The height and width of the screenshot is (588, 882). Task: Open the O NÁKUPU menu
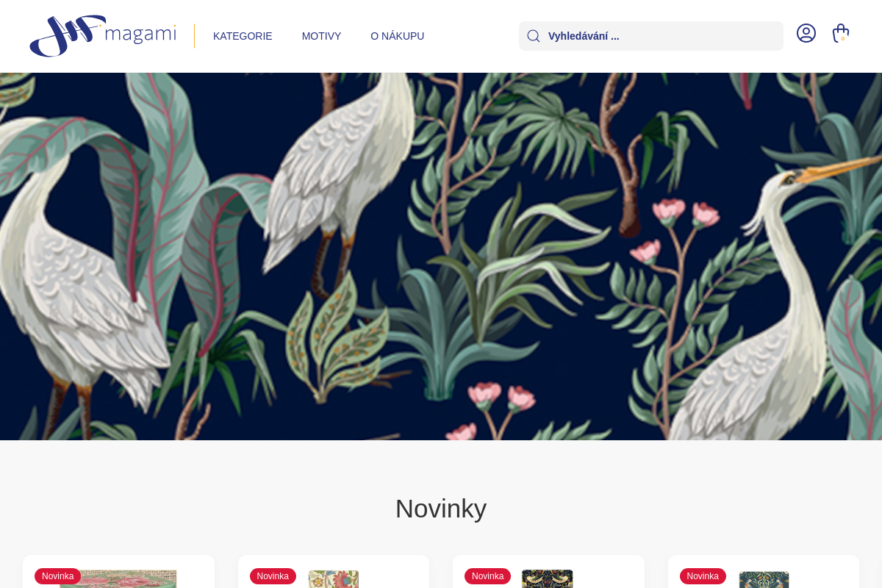tap(397, 36)
